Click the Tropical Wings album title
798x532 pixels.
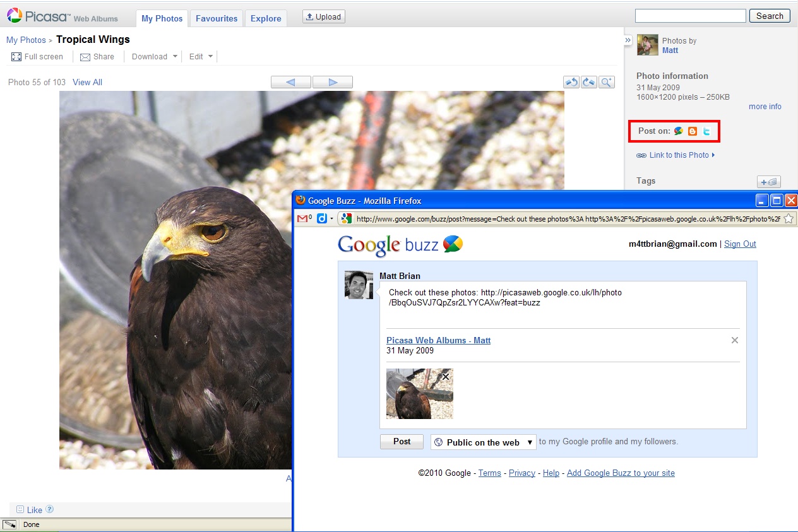93,39
